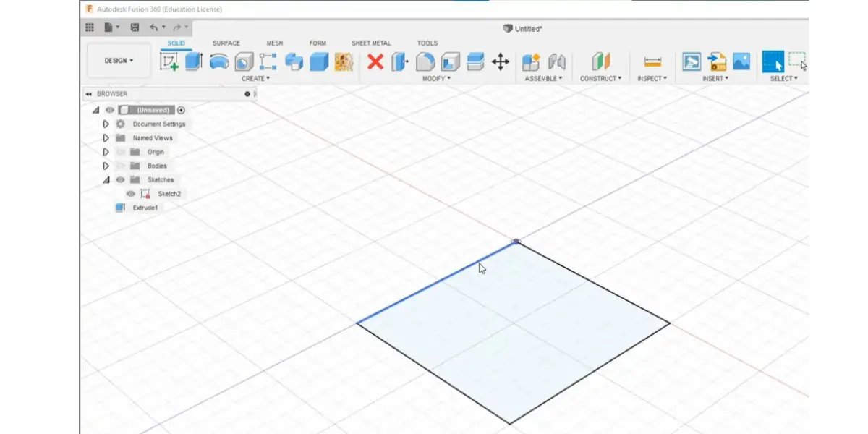Expand Document Settings node
This screenshot has width=868, height=434.
106,124
